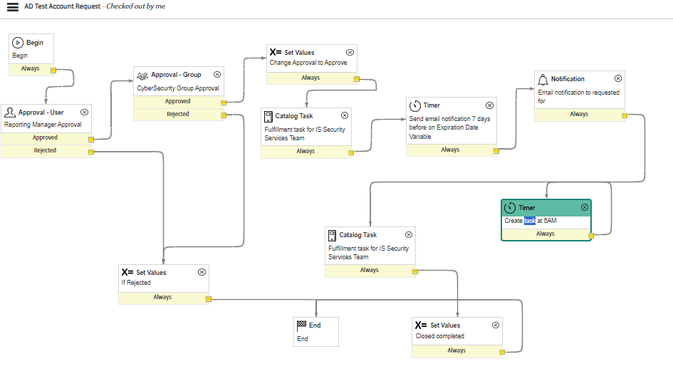The width and height of the screenshot is (673, 386).
Task: Delete the Approval - Group activity
Action: point(217,74)
